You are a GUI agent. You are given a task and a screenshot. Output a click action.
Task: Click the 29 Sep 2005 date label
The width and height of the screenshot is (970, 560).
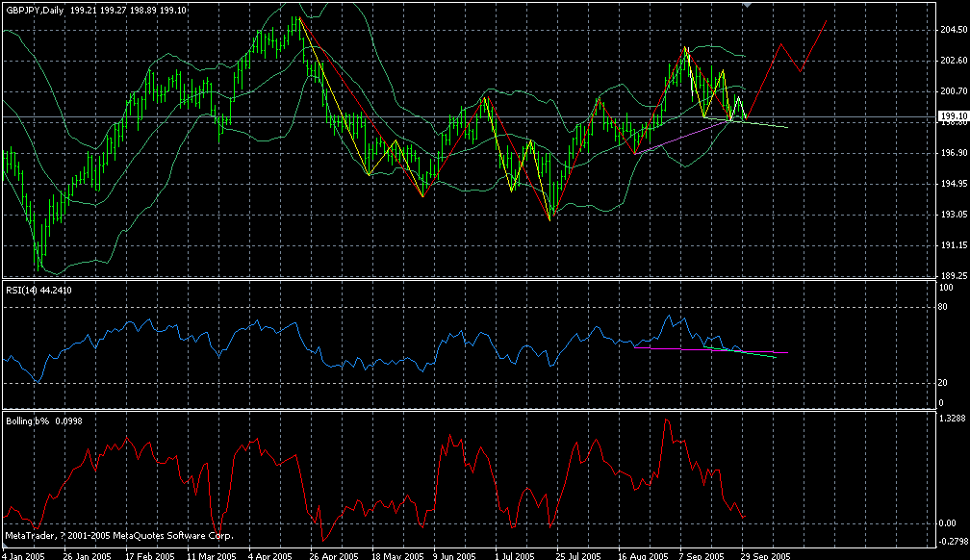(766, 555)
